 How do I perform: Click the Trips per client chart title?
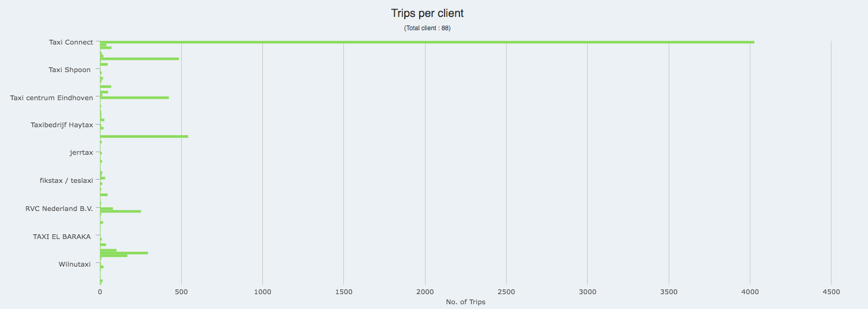427,13
